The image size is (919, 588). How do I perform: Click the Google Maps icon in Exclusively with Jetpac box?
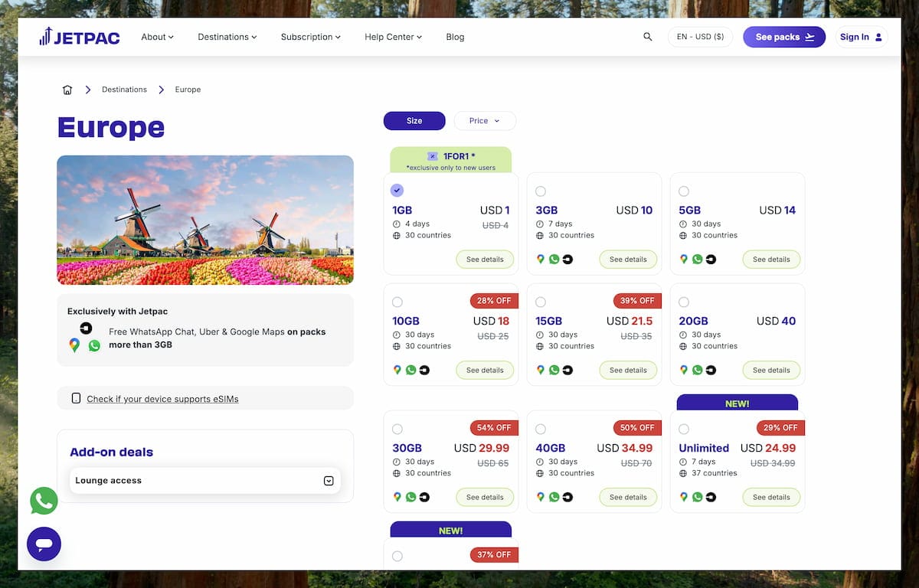point(74,345)
